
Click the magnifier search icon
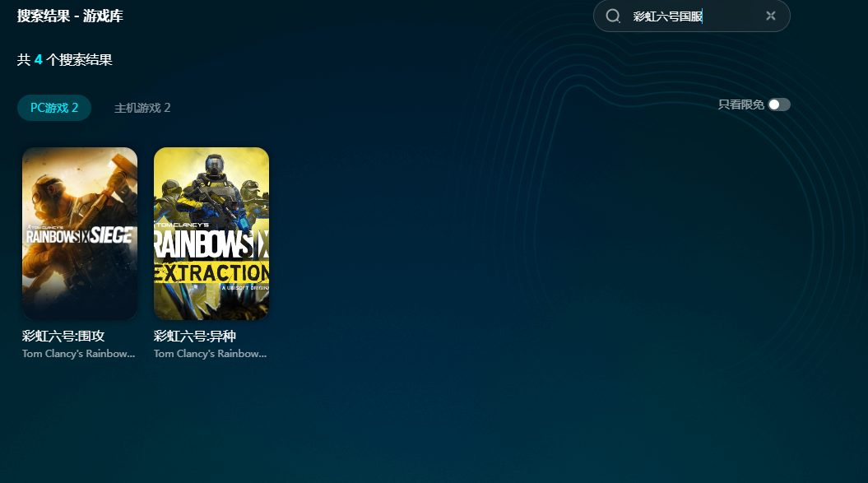point(613,16)
